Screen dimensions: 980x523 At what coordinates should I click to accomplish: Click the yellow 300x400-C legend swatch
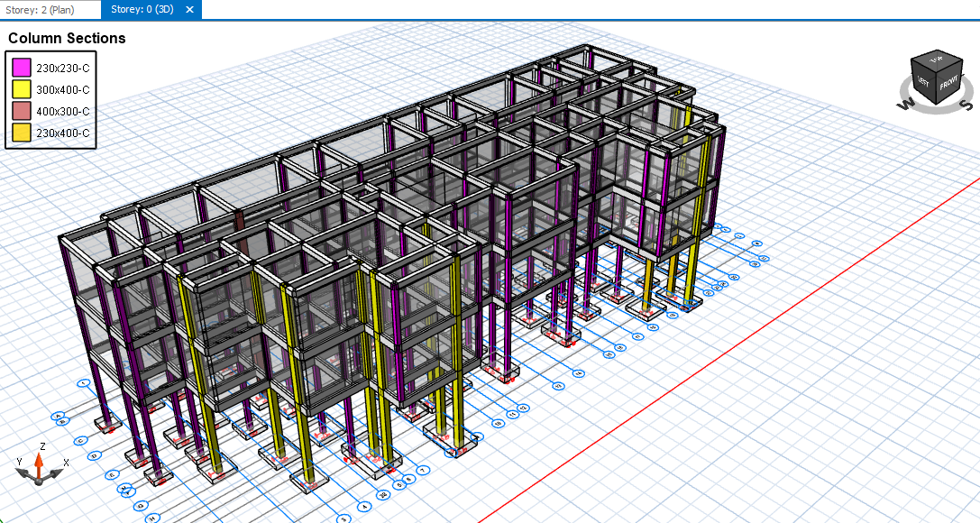(22, 89)
